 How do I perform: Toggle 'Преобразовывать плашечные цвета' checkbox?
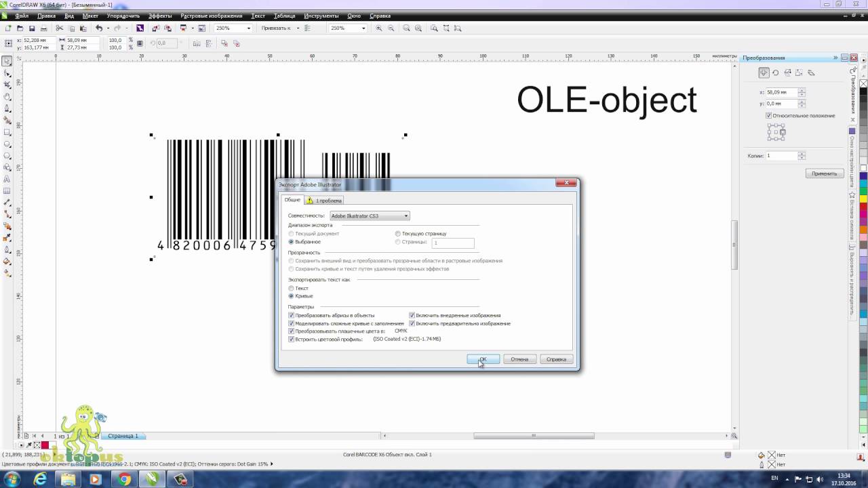click(x=292, y=331)
